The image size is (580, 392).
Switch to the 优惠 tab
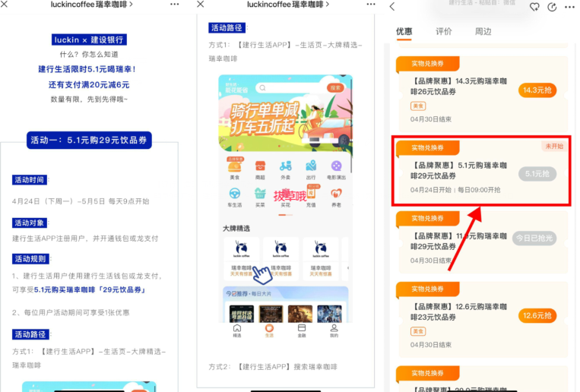coord(404,31)
